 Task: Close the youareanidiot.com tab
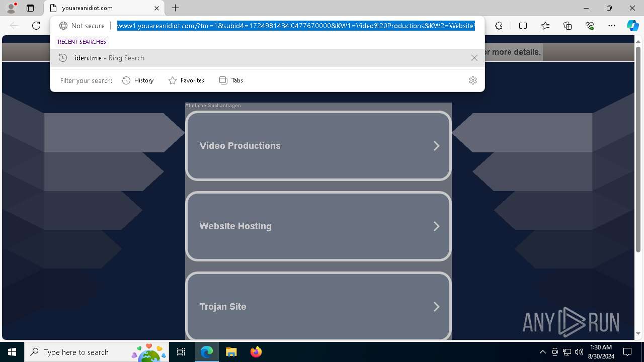156,8
